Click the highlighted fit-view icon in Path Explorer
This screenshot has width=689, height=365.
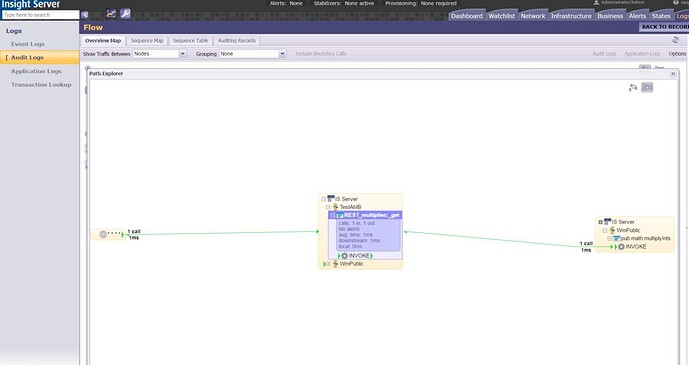pos(647,87)
